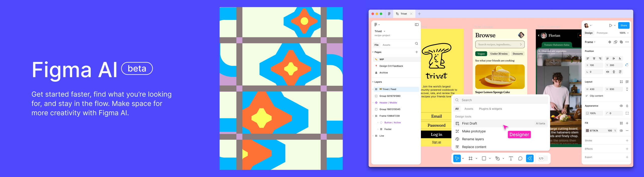Expand the Live layer

pyautogui.click(x=373, y=136)
